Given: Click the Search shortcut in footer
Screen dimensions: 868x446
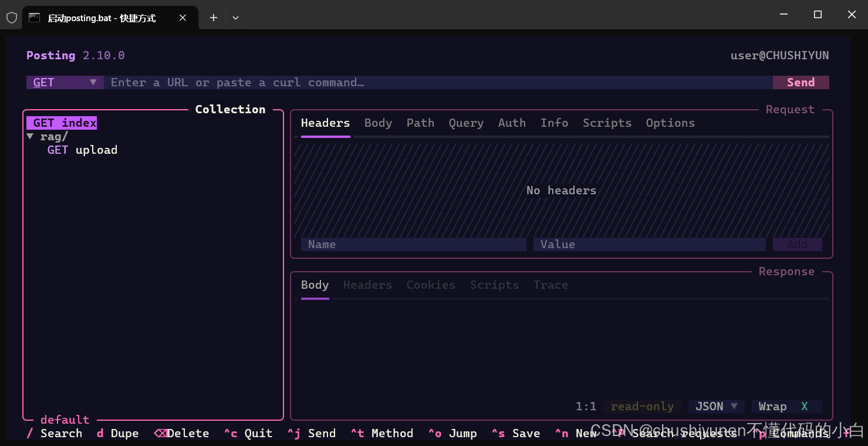Looking at the screenshot, I should click(x=55, y=433).
